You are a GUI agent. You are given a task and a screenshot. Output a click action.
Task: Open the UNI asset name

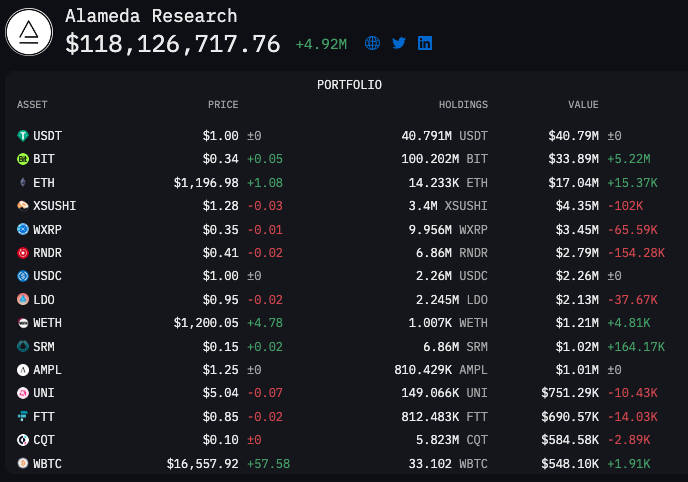click(x=44, y=393)
